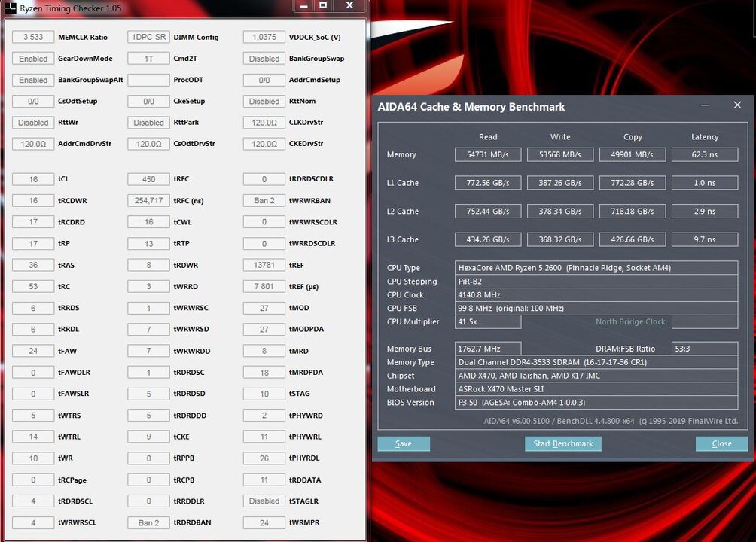Click the tMRDPDA value 18 field
The image size is (756, 542).
tap(264, 373)
